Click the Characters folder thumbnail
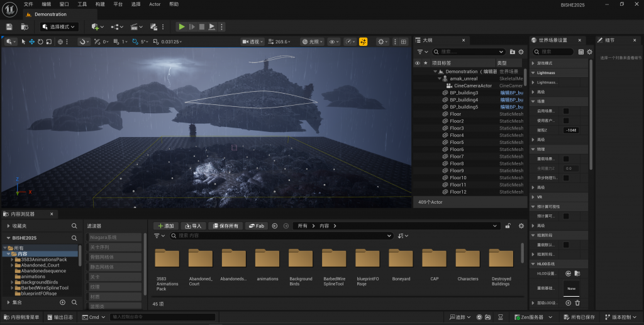The width and height of the screenshot is (644, 325). tap(468, 259)
